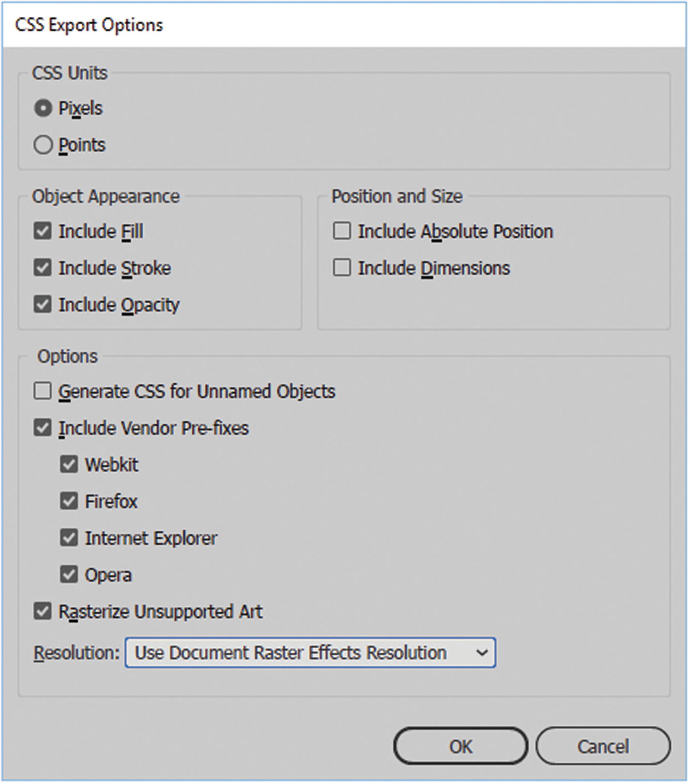The image size is (690, 784).
Task: Choose Points as the CSS unit
Action: coord(43,145)
